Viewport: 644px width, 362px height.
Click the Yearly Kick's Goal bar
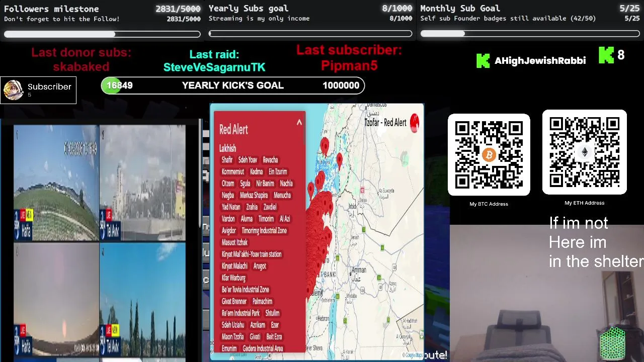tap(232, 85)
